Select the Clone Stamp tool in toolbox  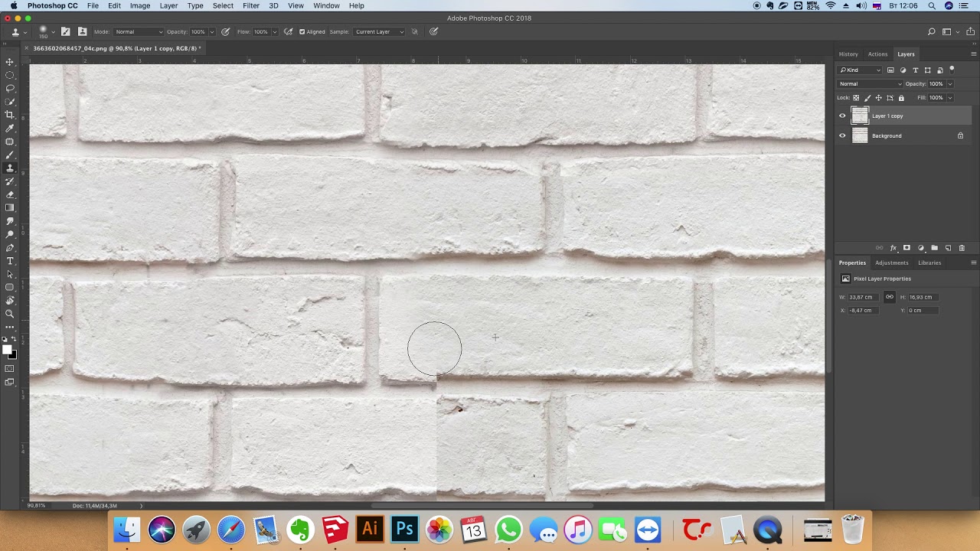point(10,168)
